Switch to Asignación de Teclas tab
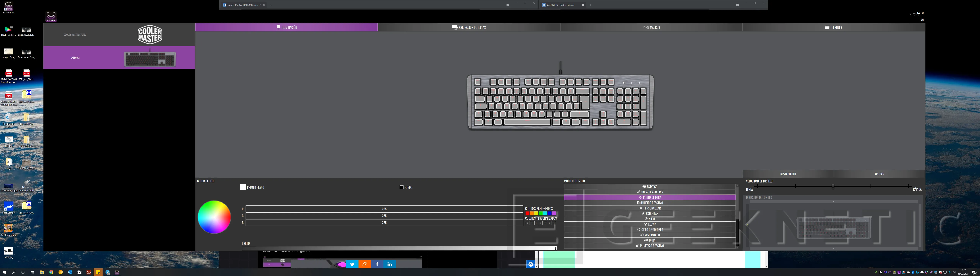 coord(469,27)
